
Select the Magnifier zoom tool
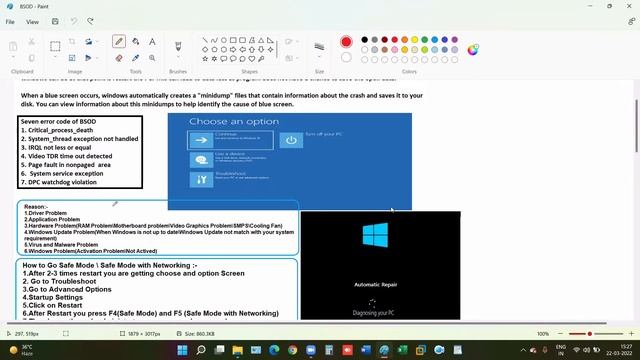coord(152,58)
